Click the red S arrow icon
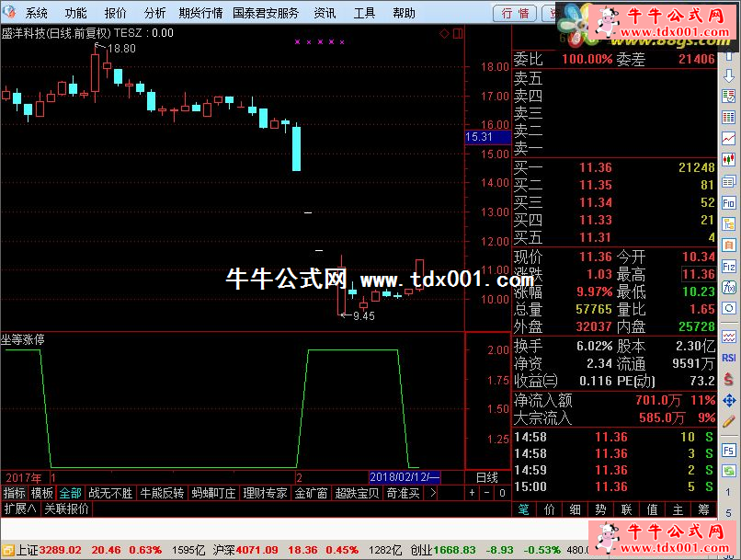The image size is (741, 560). (729, 379)
